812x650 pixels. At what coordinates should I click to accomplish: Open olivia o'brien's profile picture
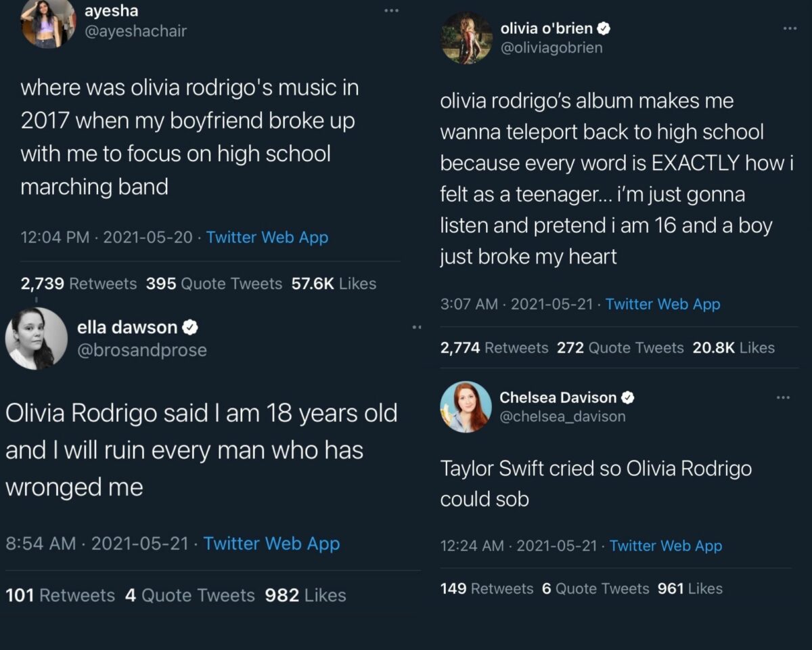click(466, 38)
